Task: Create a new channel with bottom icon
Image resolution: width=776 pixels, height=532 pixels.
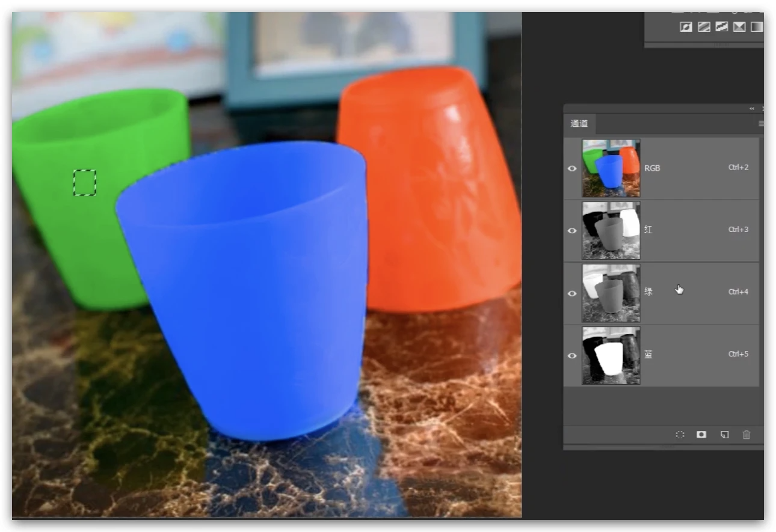Action: [725, 435]
